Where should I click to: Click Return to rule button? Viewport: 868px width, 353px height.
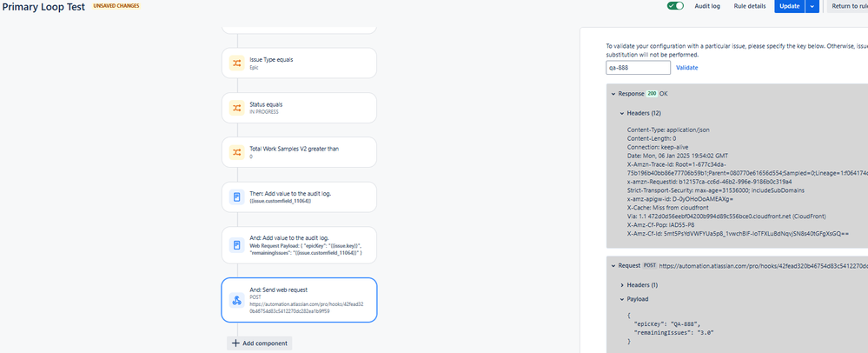(847, 6)
